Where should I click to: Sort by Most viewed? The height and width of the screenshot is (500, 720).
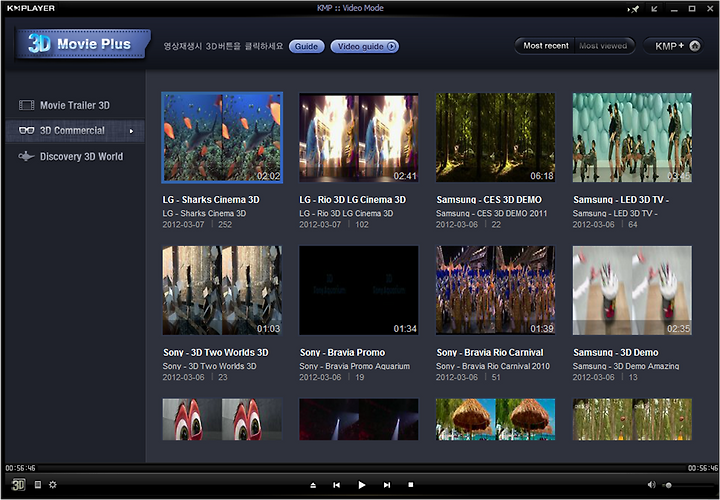pos(603,46)
